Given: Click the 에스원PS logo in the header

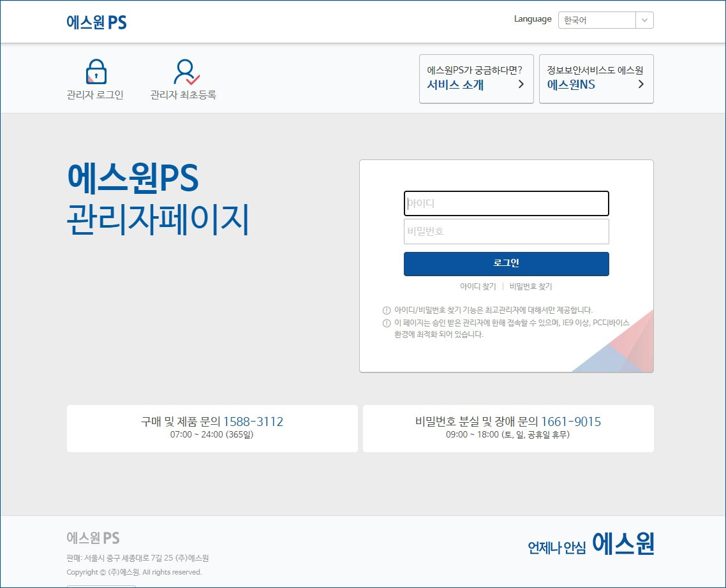Looking at the screenshot, I should (96, 22).
